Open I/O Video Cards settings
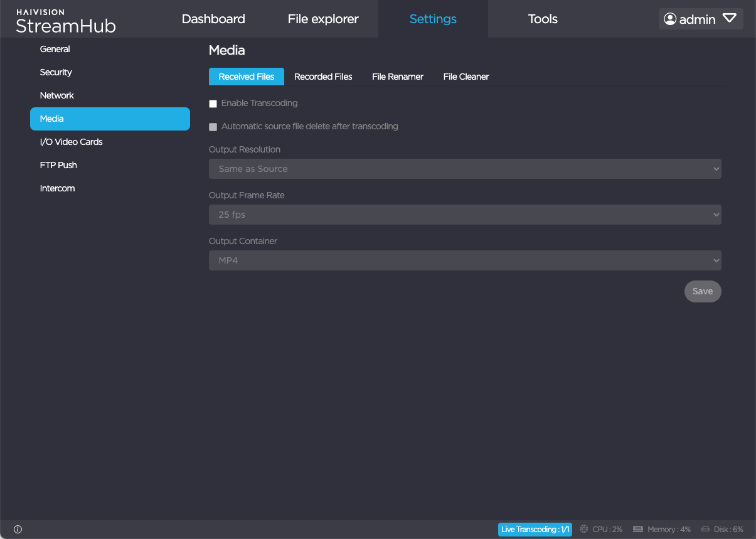This screenshot has width=756, height=539. coord(72,142)
